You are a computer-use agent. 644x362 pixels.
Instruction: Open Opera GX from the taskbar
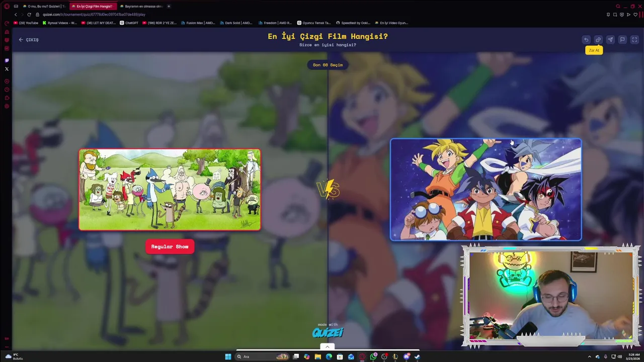362,356
